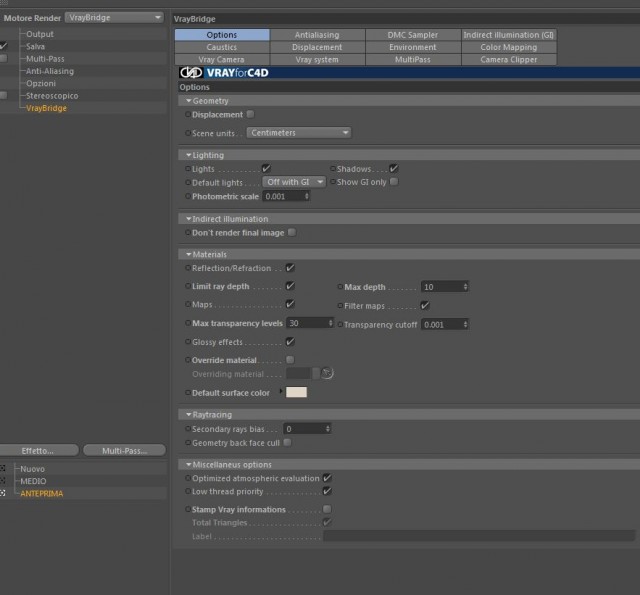Select the MEDIO render preset
Viewport: 640px width, 595px height.
[x=33, y=481]
